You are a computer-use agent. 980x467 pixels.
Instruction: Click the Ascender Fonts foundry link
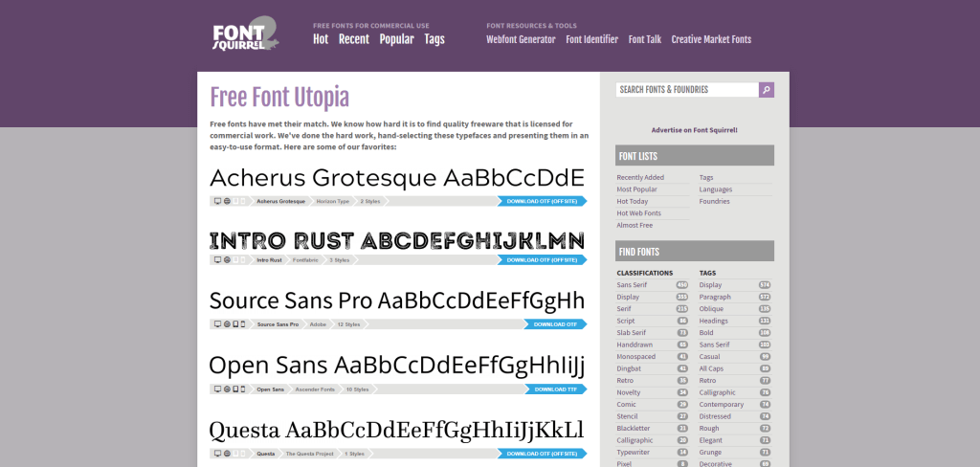pos(315,389)
